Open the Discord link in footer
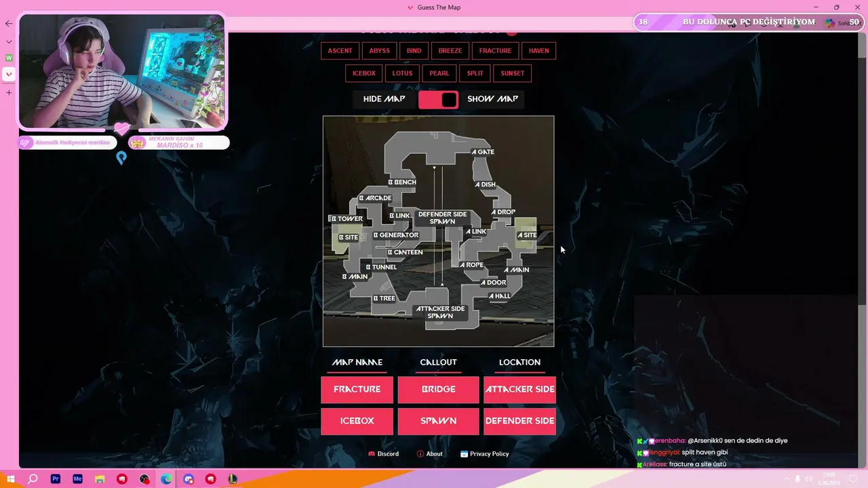 [x=383, y=454]
